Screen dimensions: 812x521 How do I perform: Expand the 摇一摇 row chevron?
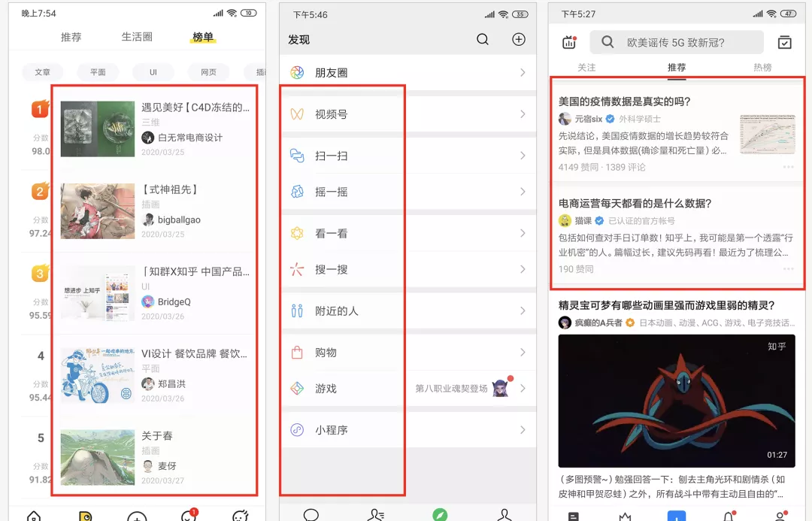523,192
